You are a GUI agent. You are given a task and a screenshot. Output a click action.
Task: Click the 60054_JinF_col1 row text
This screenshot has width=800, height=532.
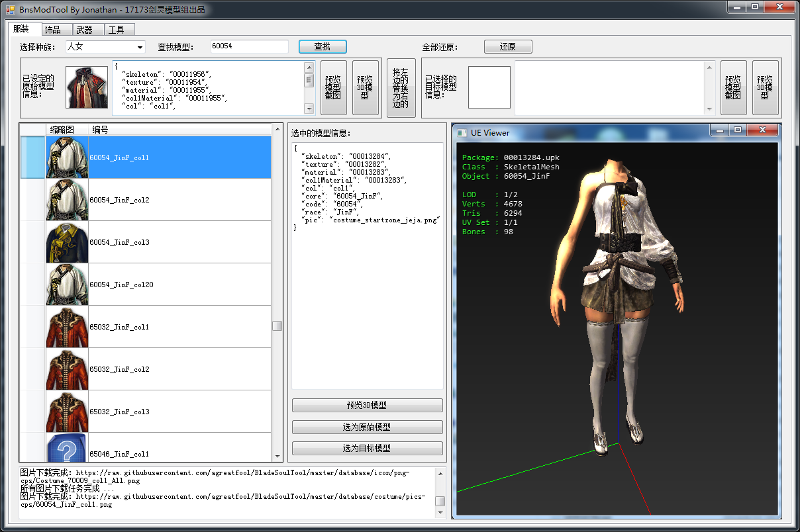(119, 158)
